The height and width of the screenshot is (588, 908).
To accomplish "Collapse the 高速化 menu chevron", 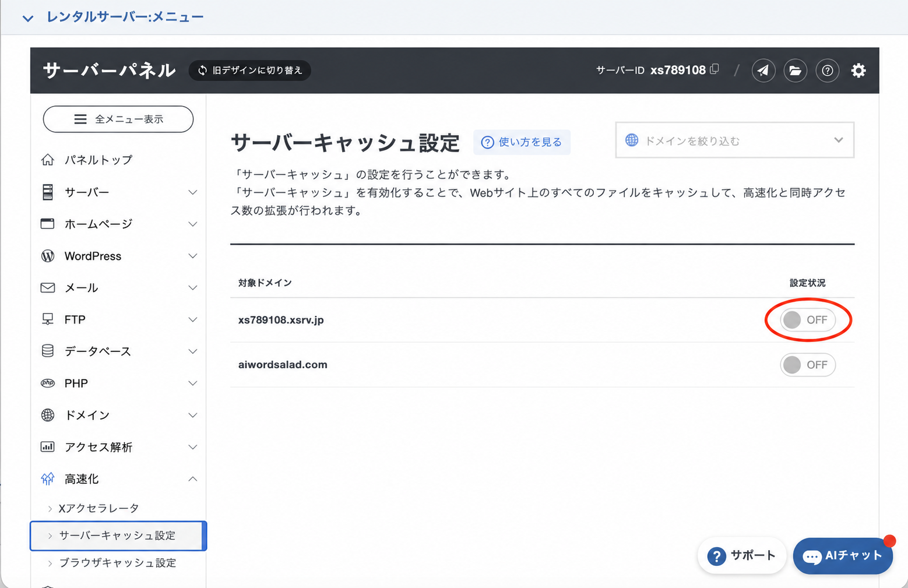I will coord(193,479).
